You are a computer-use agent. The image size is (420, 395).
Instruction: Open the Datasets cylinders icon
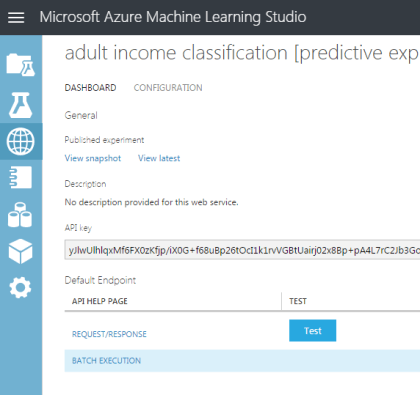click(x=20, y=215)
